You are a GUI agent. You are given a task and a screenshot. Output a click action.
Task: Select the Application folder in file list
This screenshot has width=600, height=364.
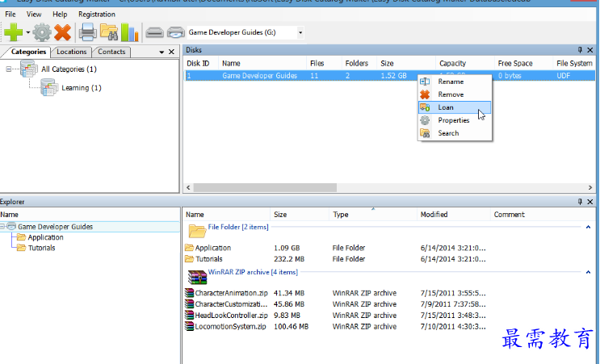coord(213,248)
